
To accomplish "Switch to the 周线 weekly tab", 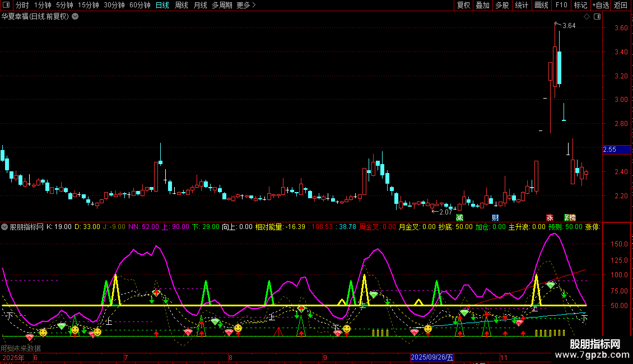I will (x=181, y=5).
